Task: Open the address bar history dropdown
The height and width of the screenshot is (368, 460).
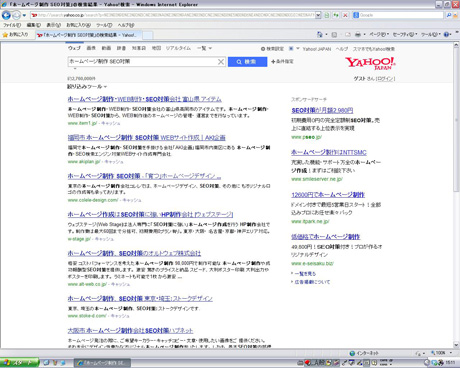Action: [318, 15]
